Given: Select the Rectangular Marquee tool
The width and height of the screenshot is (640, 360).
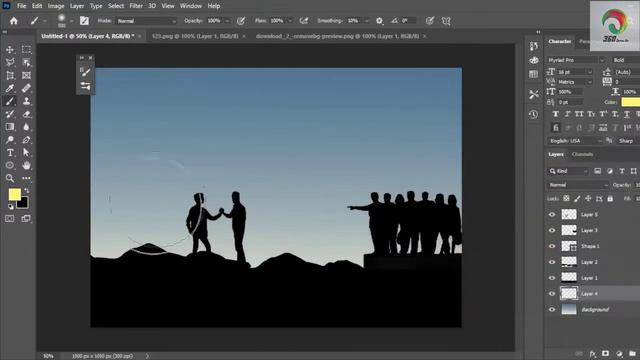Looking at the screenshot, I should click(x=26, y=49).
